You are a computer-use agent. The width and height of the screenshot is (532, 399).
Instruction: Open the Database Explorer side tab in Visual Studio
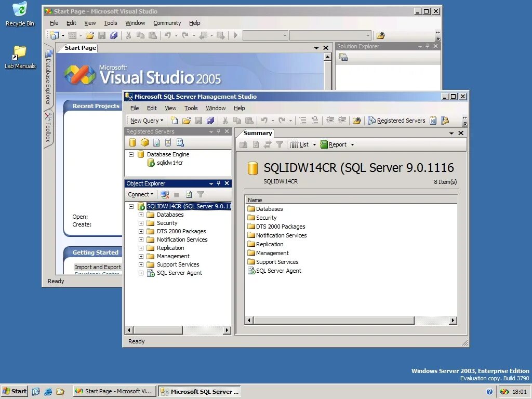point(48,78)
